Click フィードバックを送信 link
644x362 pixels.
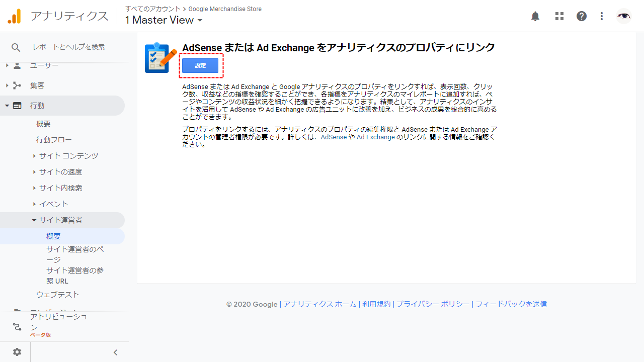pos(511,304)
